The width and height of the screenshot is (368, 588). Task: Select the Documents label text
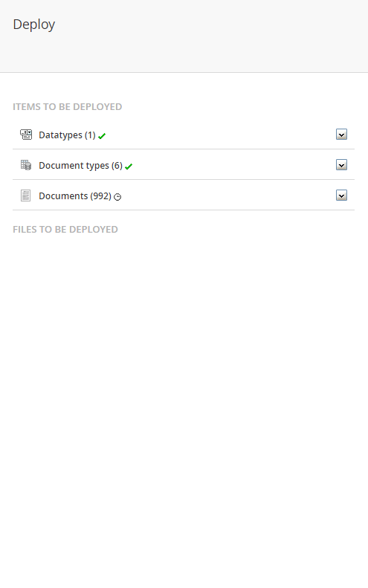[x=63, y=196]
